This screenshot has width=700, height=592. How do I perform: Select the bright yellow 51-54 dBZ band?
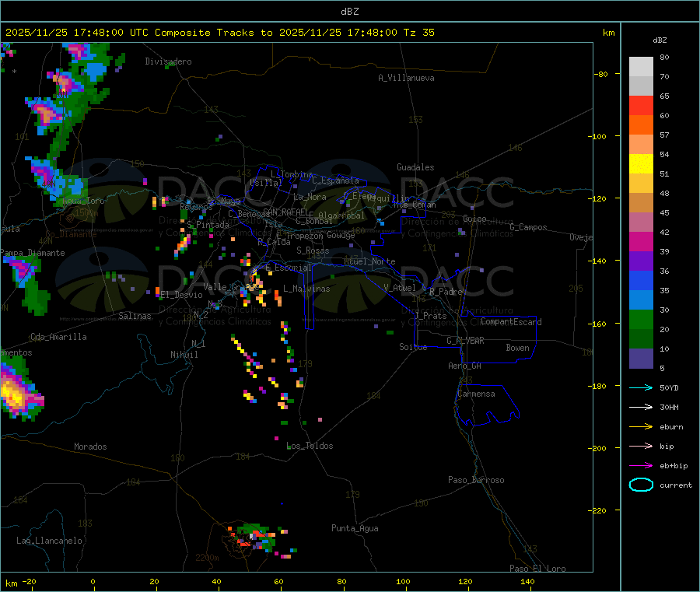(x=641, y=164)
